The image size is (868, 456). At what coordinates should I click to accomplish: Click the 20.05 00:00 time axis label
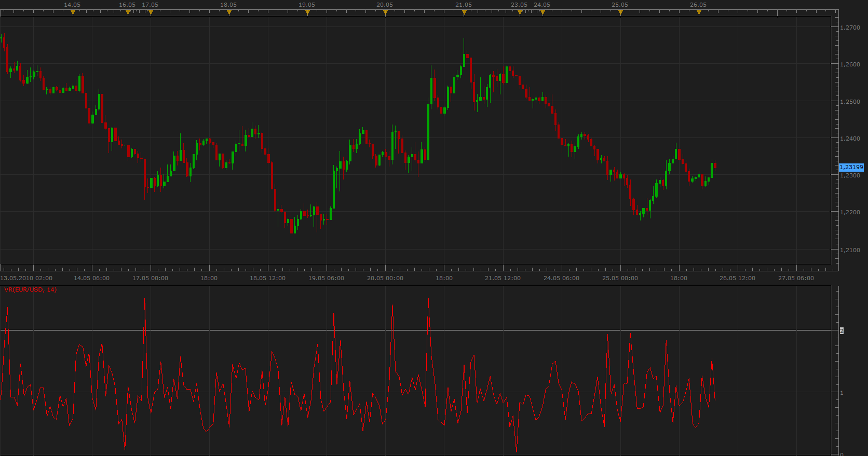tap(385, 278)
